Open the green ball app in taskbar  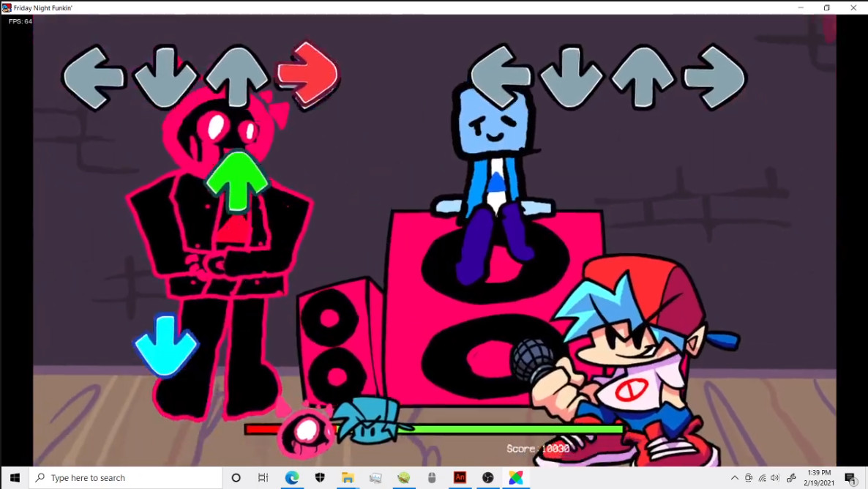pyautogui.click(x=403, y=477)
